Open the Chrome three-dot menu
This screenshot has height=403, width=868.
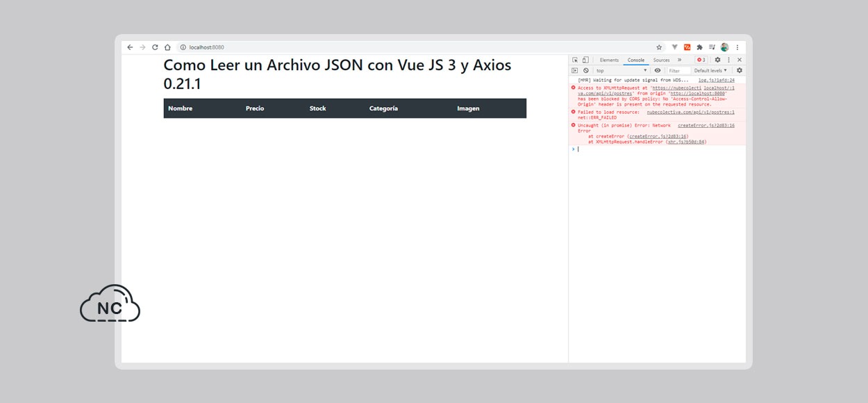[737, 47]
